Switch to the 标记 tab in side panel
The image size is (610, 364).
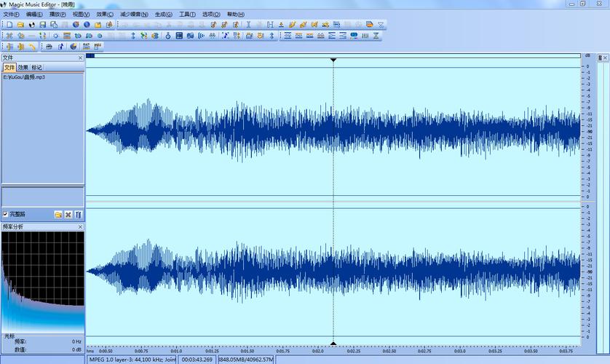click(x=36, y=67)
